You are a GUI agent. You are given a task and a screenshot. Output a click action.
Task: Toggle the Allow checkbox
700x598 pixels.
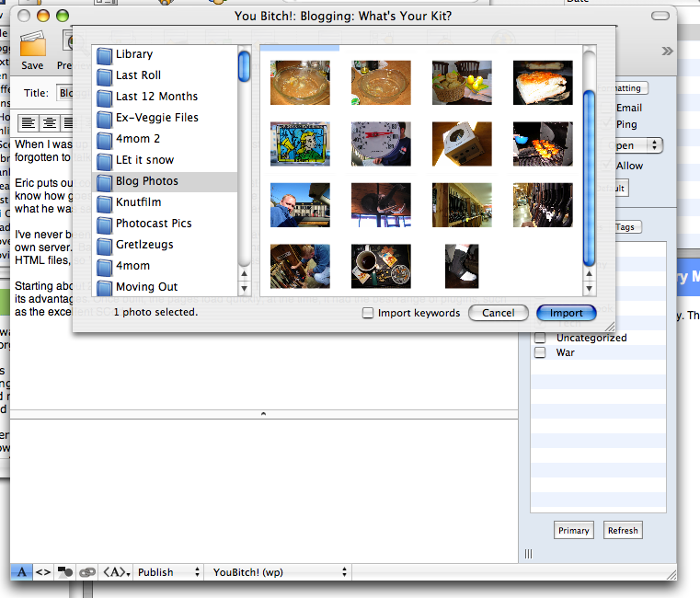pyautogui.click(x=607, y=165)
